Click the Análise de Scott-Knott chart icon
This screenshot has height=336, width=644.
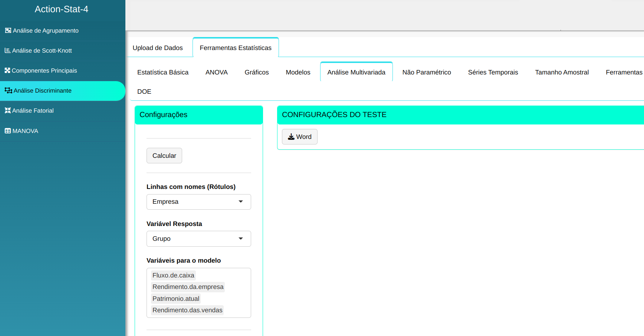(7, 50)
